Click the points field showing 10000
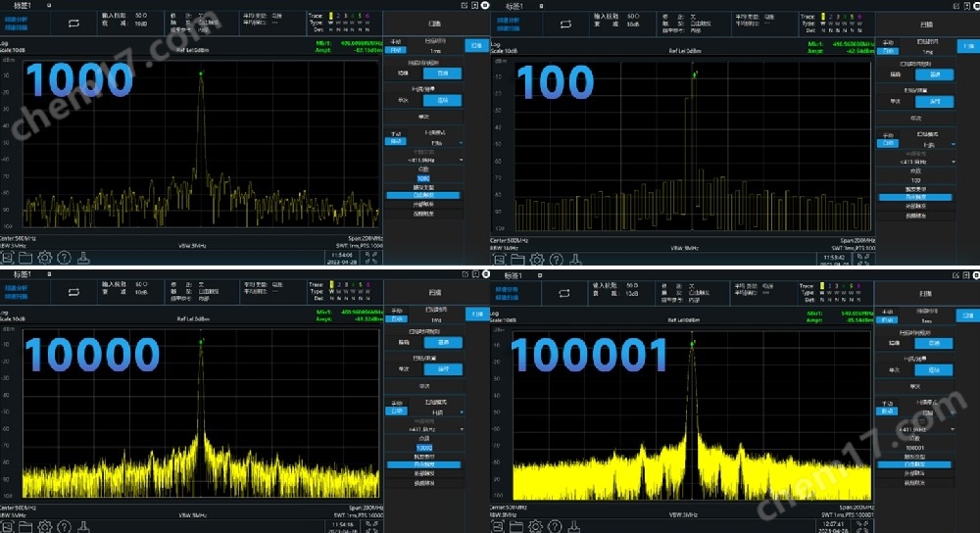The height and width of the screenshot is (533, 980). click(x=424, y=448)
